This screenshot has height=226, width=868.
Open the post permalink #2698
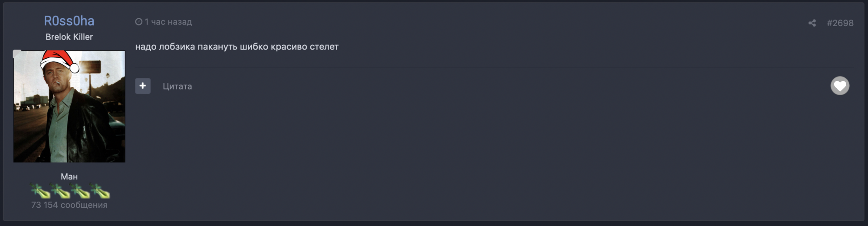[x=840, y=23]
